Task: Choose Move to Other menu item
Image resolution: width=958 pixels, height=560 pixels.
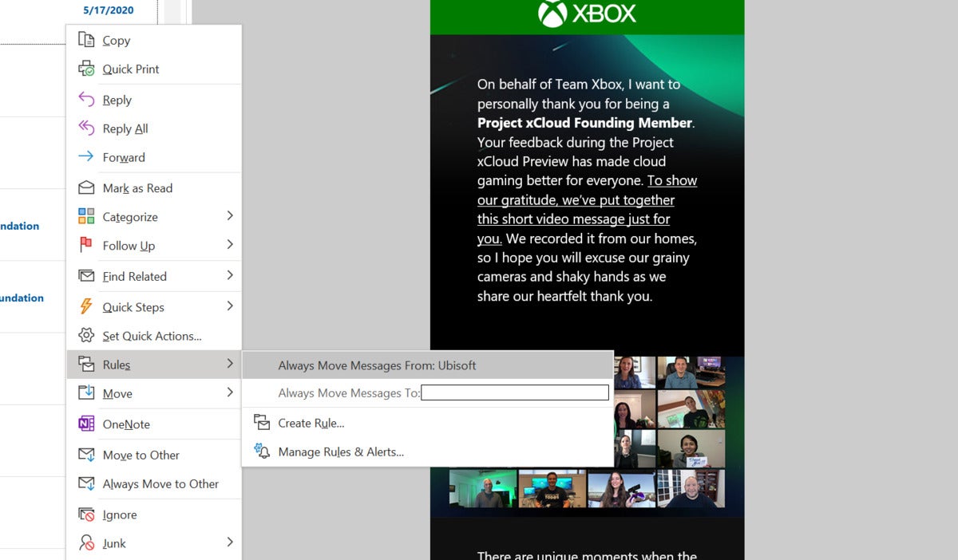Action: [153, 455]
